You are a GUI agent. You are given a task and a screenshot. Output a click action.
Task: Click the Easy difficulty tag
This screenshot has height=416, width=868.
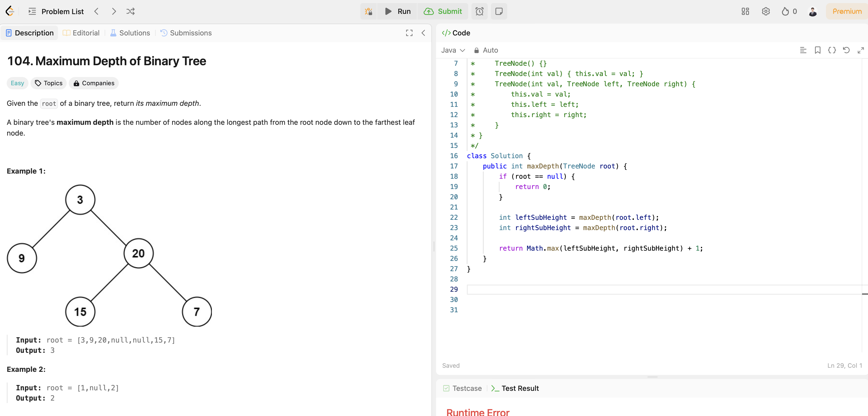coord(17,83)
